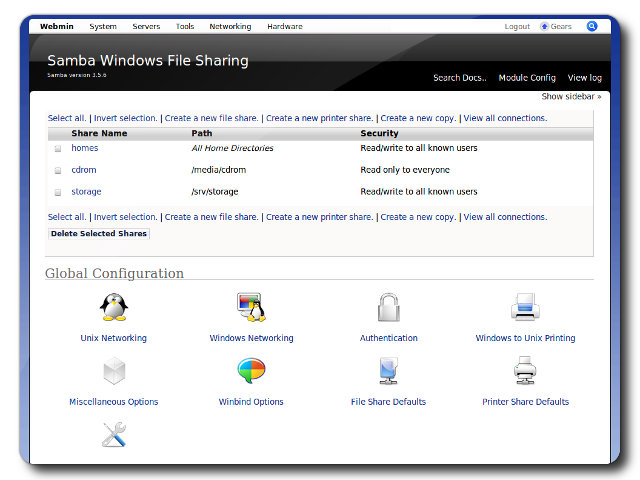Click the search magnifier icon in top bar
This screenshot has height=480, width=640.
[x=592, y=26]
